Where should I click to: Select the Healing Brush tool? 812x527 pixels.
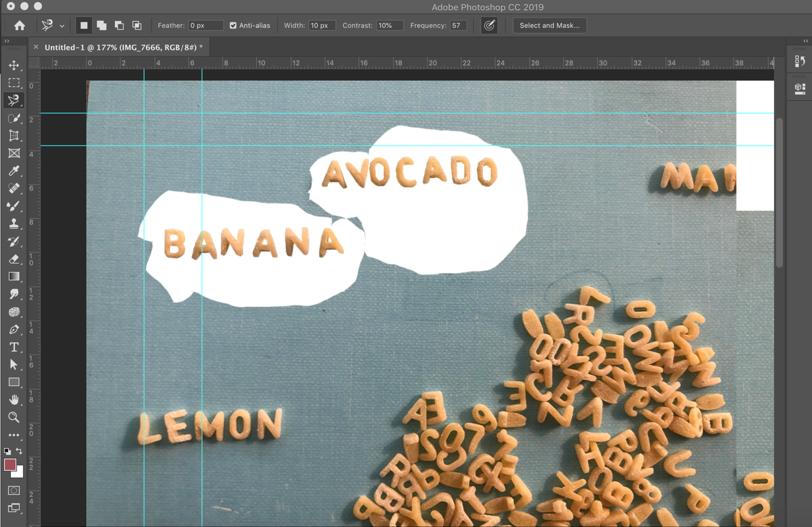click(x=14, y=188)
